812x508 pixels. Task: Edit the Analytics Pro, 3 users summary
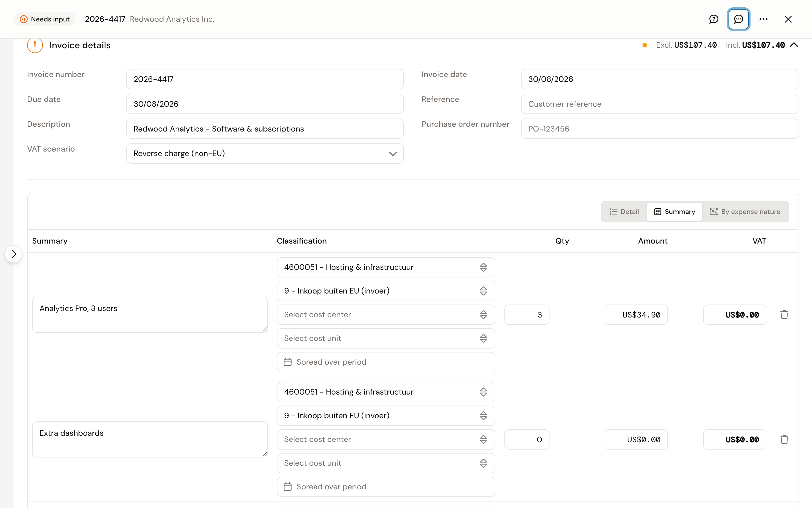tap(150, 315)
